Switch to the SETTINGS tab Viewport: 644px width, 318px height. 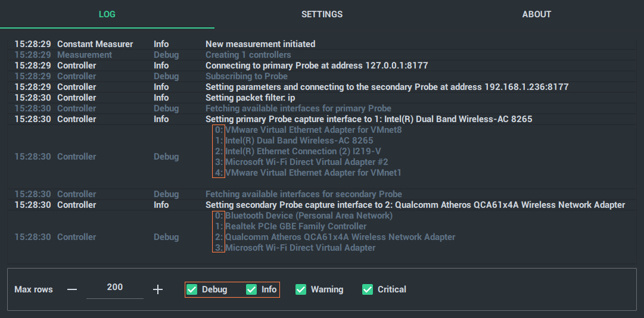pos(322,14)
